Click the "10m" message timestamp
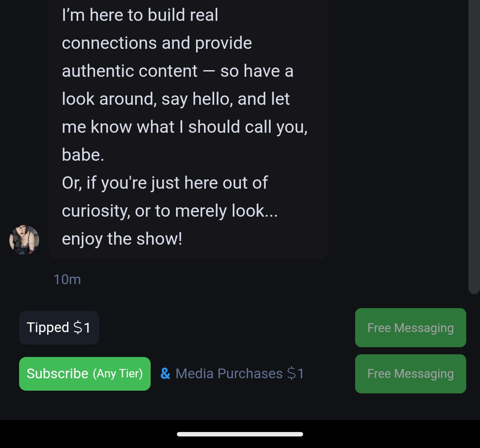This screenshot has height=448, width=480. point(67,279)
